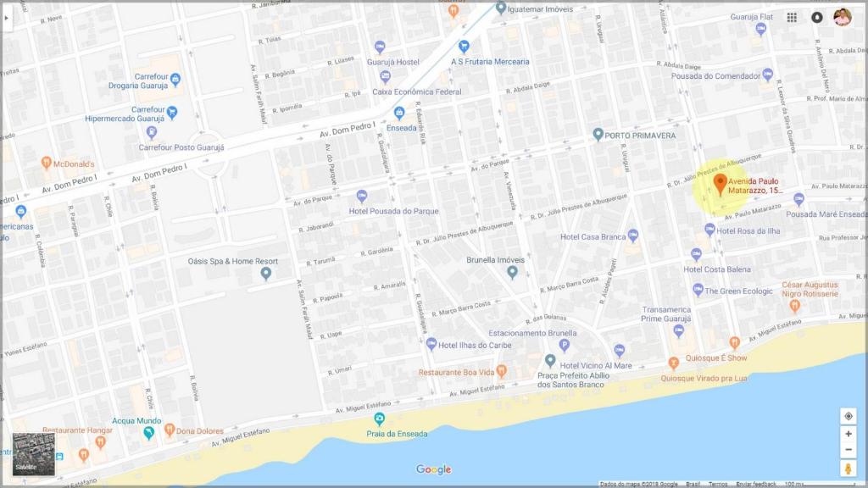This screenshot has width=868, height=488.
Task: Open the McDonald's restaurant marker
Action: point(47,163)
